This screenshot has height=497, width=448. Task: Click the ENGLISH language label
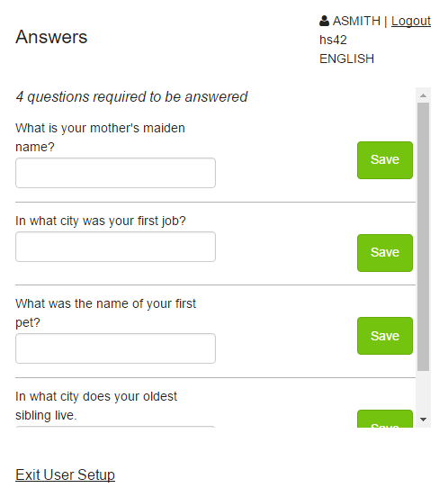[346, 59]
